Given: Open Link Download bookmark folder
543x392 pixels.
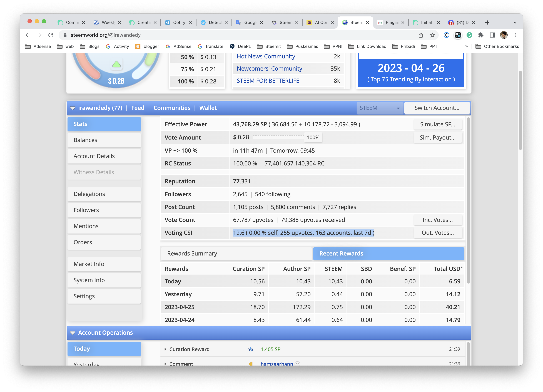Looking at the screenshot, I should 367,46.
